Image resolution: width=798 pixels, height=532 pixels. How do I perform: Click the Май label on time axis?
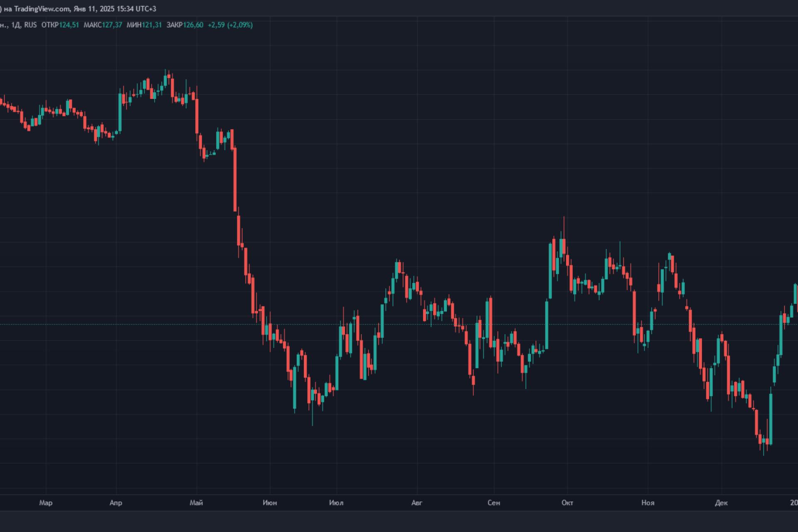pyautogui.click(x=196, y=503)
